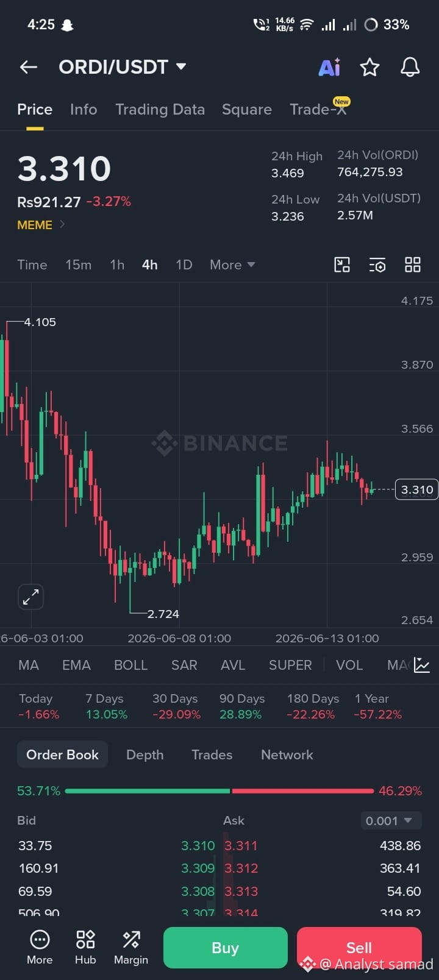The image size is (439, 980).
Task: Tap the 3.310 current price chart label
Action: pyautogui.click(x=417, y=489)
